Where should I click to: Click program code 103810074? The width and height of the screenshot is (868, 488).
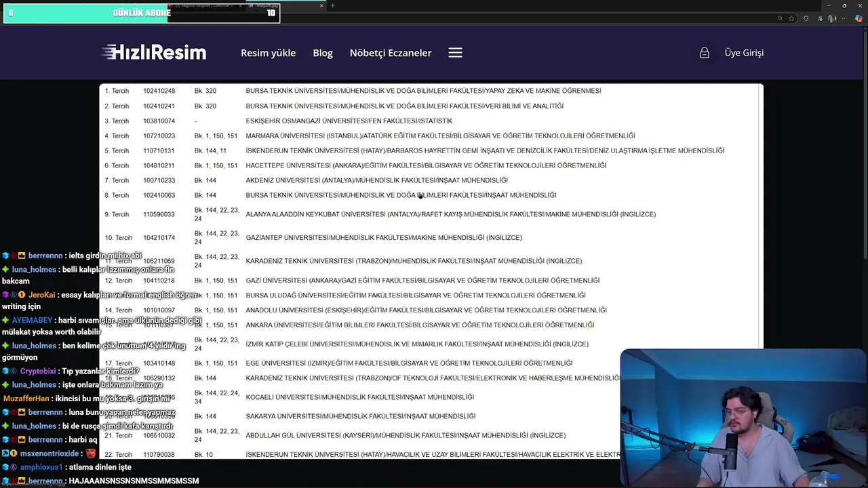point(159,121)
